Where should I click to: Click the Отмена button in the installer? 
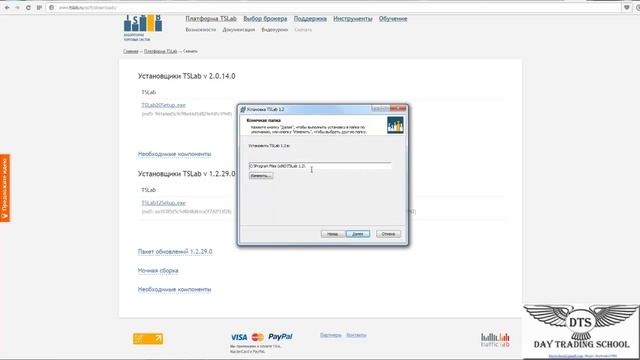(389, 234)
